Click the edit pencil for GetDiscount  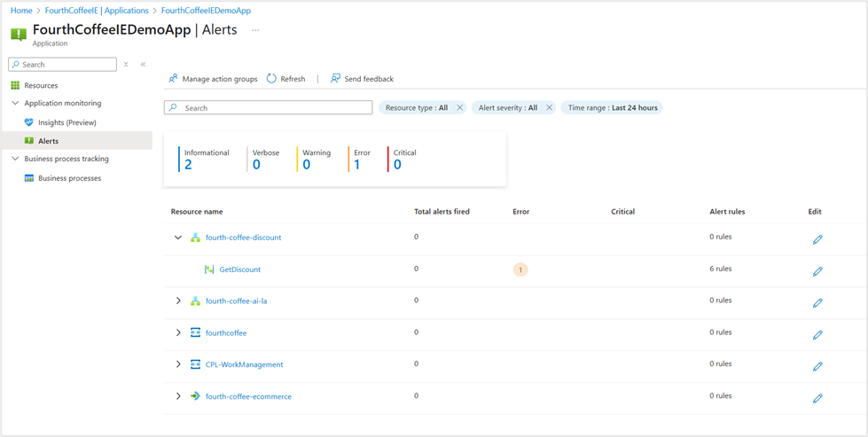pyautogui.click(x=817, y=271)
